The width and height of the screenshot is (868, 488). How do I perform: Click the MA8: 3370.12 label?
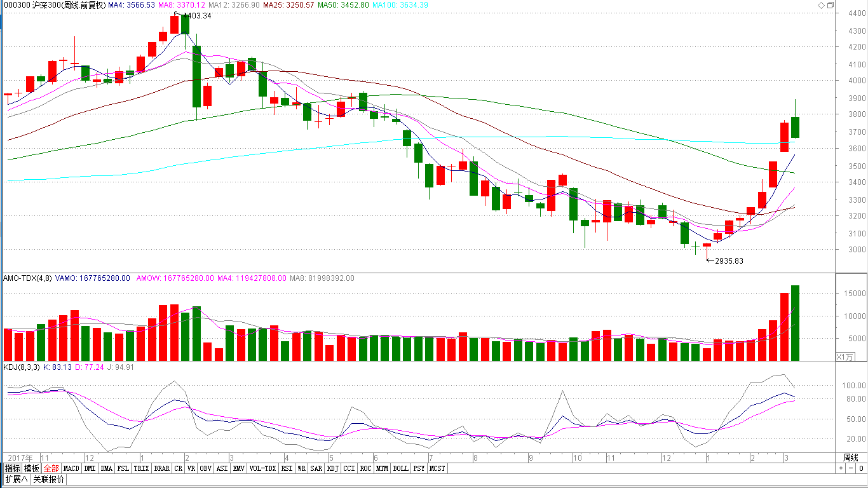182,5
